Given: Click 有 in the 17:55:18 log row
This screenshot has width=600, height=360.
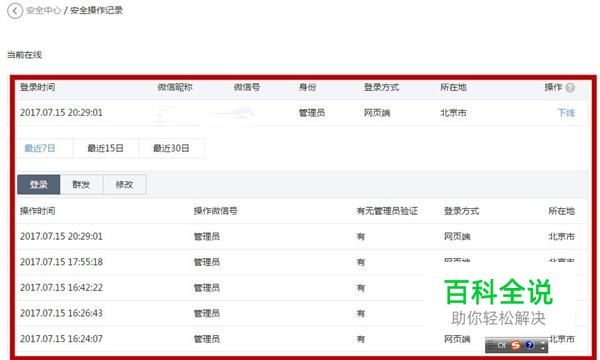Looking at the screenshot, I should pyautogui.click(x=361, y=262).
